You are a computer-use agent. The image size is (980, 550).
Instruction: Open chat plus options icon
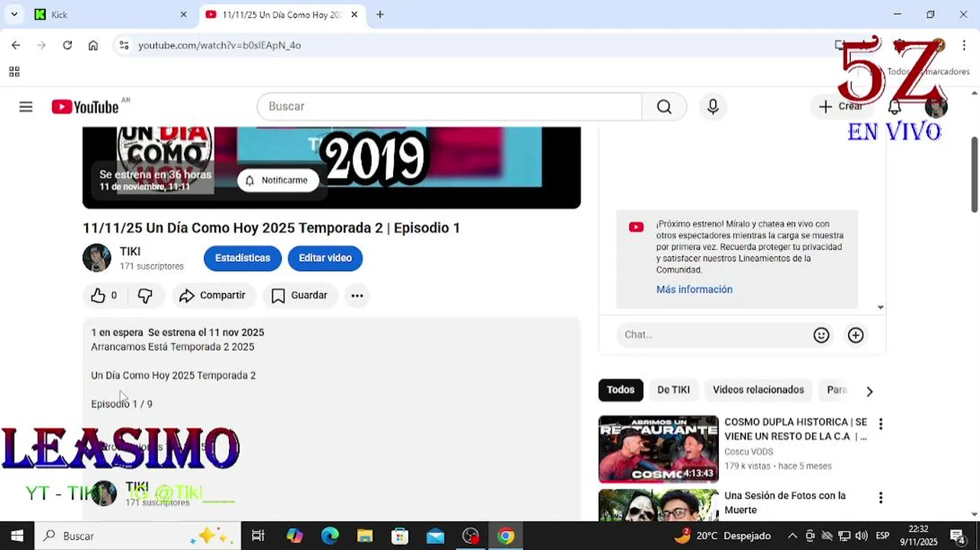[x=856, y=335]
